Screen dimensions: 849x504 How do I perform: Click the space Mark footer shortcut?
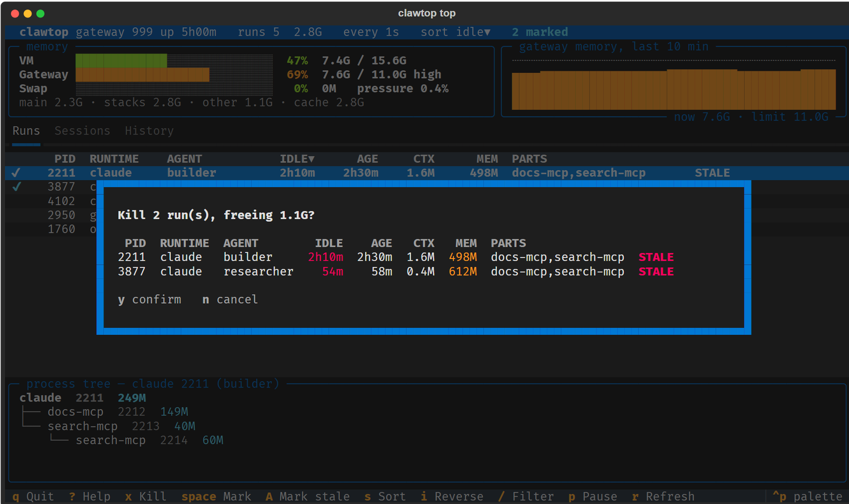click(216, 496)
